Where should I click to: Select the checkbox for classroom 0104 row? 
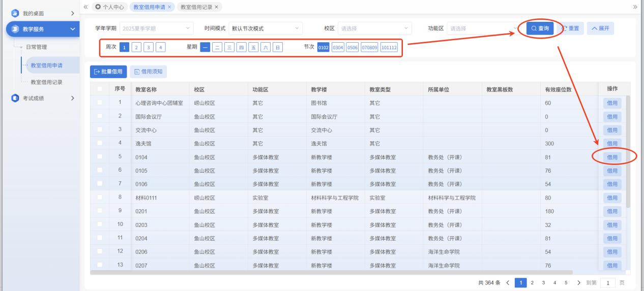[x=100, y=157]
